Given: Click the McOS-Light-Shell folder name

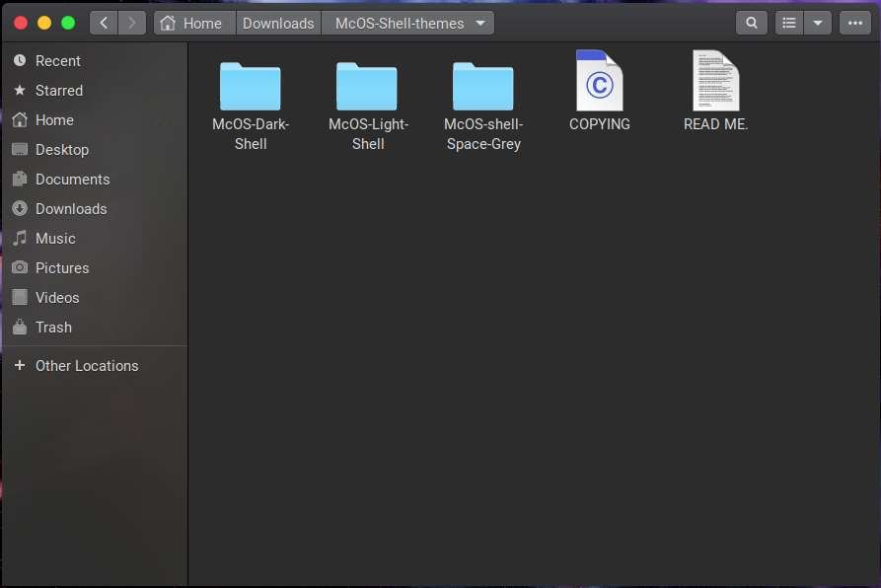Looking at the screenshot, I should point(368,134).
